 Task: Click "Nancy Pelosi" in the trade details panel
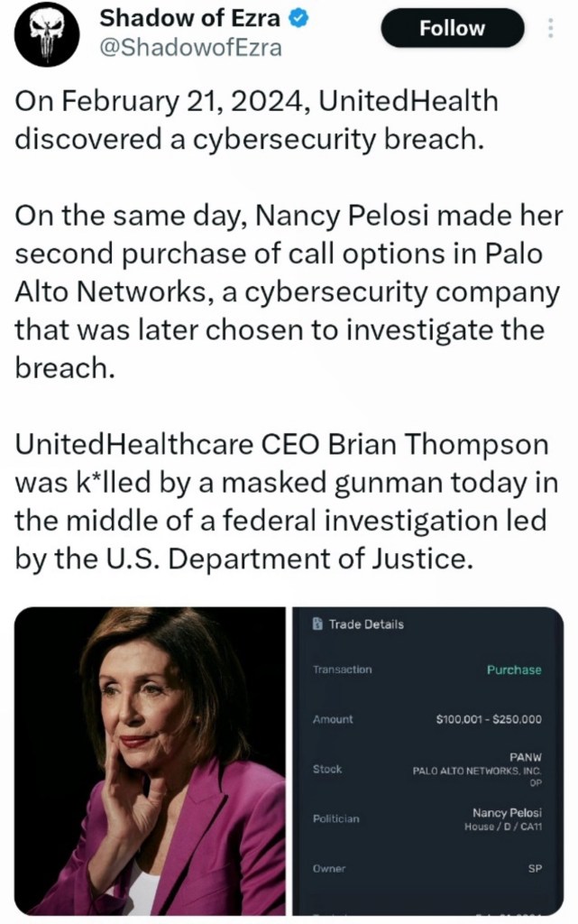(507, 812)
